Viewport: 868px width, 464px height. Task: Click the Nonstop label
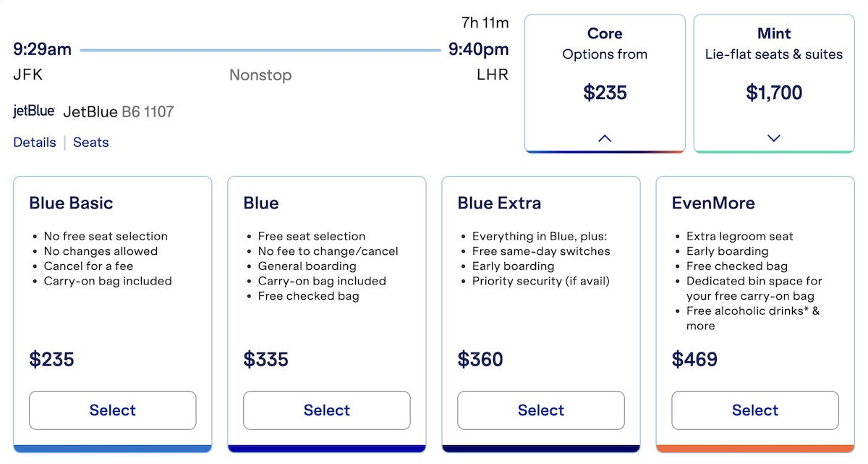click(260, 75)
